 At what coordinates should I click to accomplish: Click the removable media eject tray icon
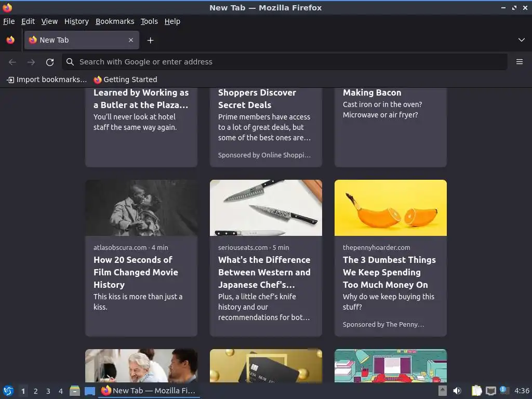pos(443,391)
